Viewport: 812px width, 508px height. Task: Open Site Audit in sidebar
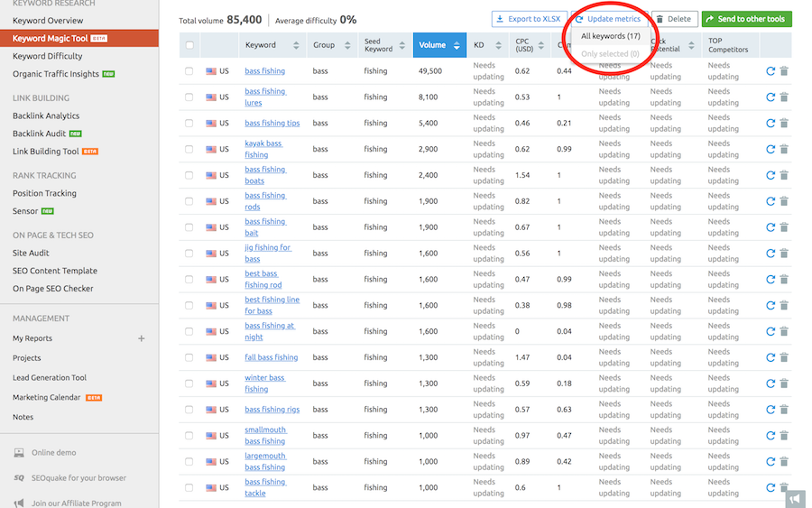pyautogui.click(x=31, y=254)
